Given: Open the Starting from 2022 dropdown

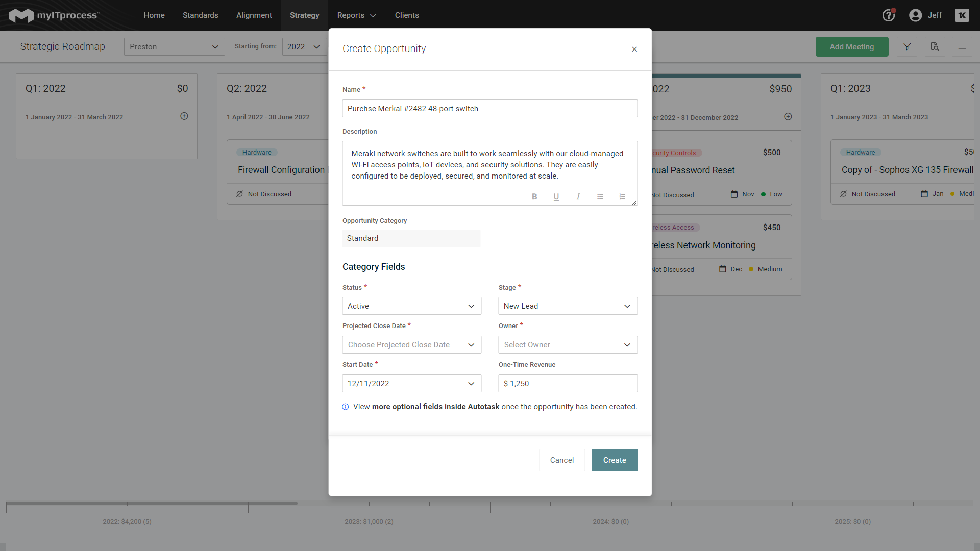Looking at the screenshot, I should click(304, 46).
